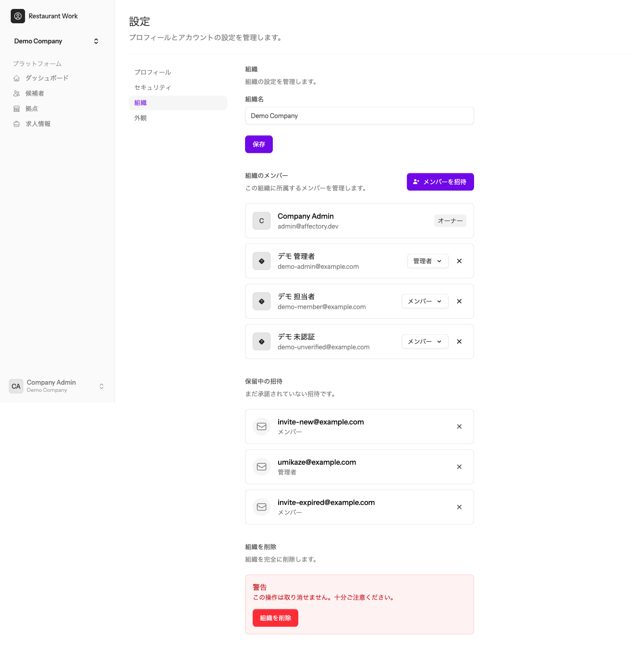Click the umikaze@example.com text
Viewport: 644px width, 649px height.
tap(317, 462)
